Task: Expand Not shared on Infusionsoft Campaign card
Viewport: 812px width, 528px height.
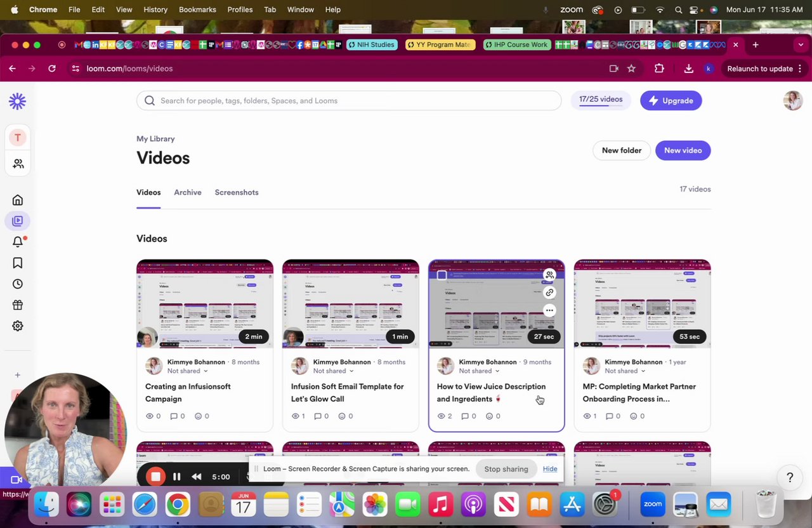Action: coord(188,371)
